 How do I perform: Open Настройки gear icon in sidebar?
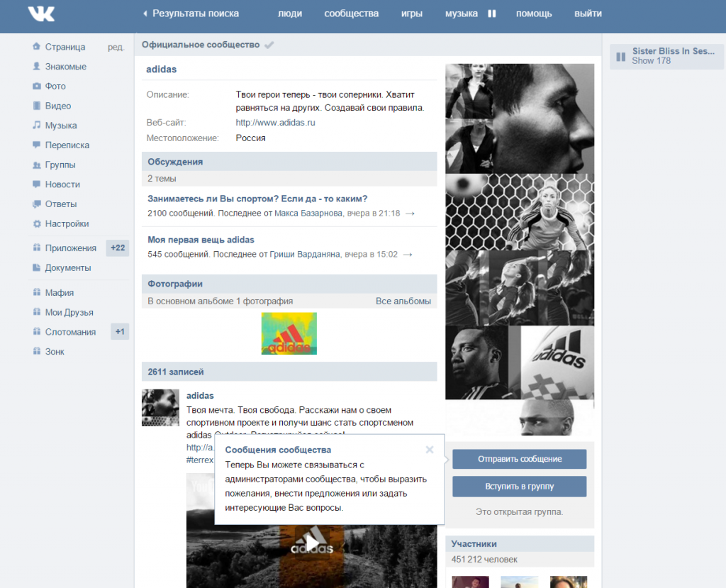[37, 224]
